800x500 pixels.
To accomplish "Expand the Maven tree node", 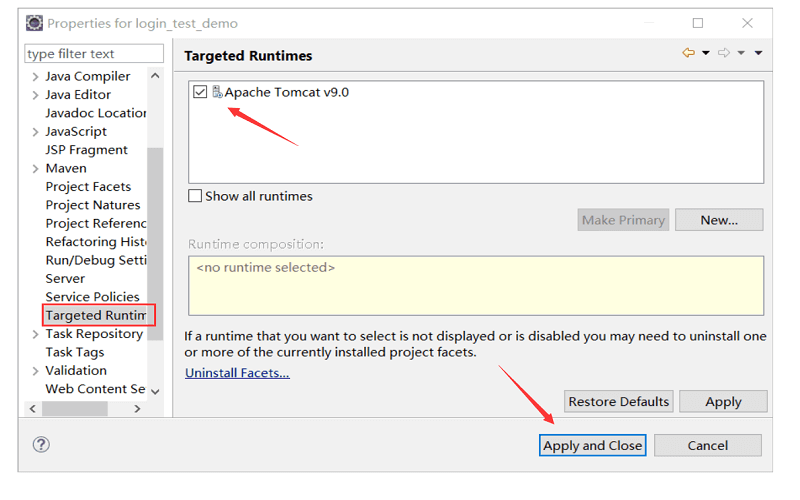I will (x=35, y=169).
